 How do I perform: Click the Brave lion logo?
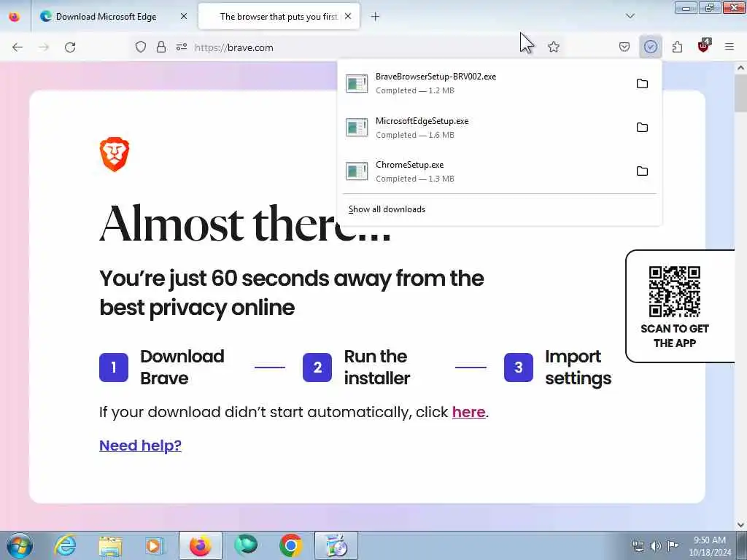click(x=115, y=155)
